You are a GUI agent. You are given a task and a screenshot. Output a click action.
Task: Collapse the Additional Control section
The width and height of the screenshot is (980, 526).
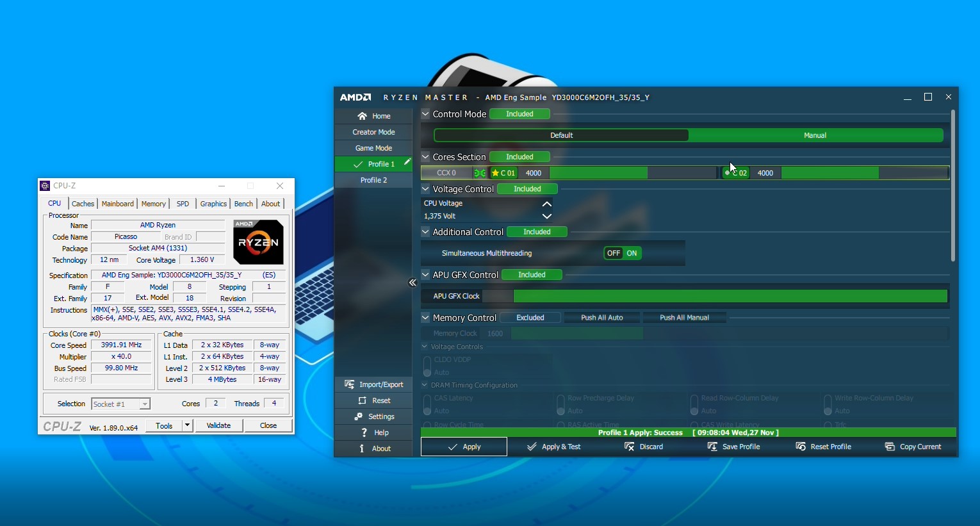425,231
